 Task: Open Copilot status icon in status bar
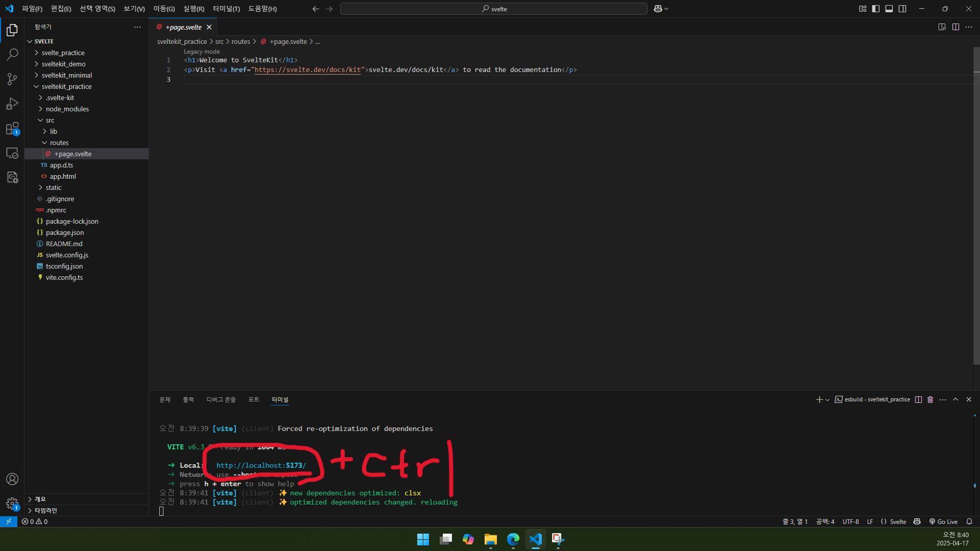[x=917, y=521]
